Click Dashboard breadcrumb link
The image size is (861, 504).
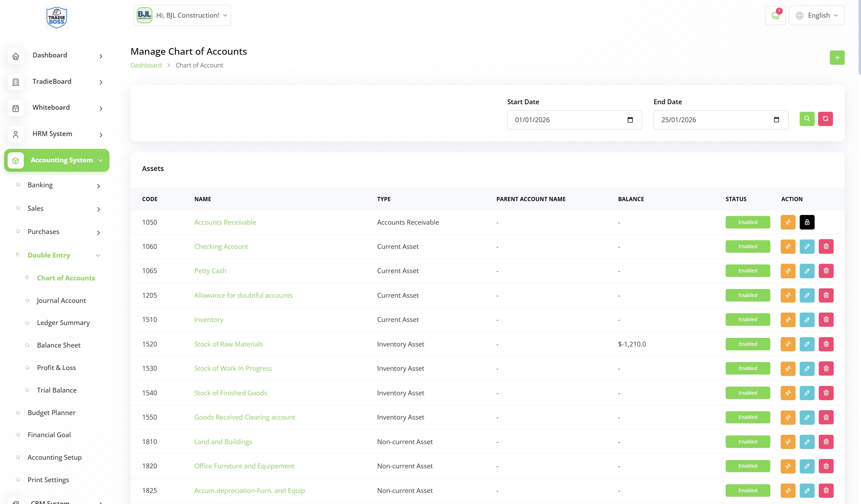pyautogui.click(x=146, y=65)
